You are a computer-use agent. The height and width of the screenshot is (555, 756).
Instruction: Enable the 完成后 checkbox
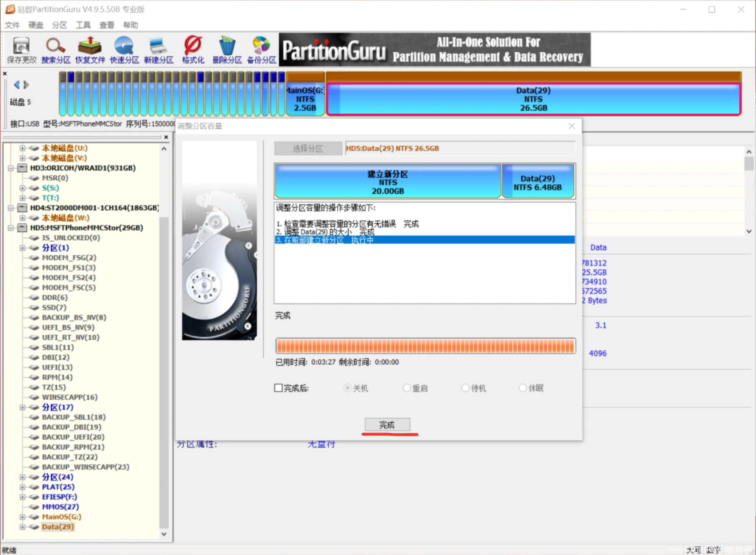(x=278, y=388)
